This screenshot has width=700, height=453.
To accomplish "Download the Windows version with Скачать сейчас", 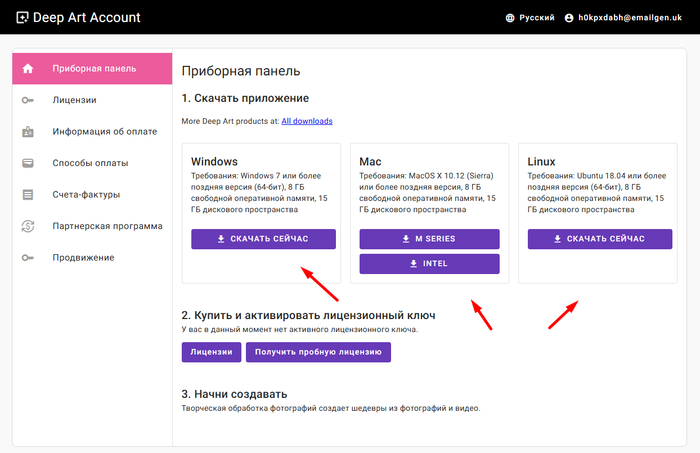I will pyautogui.click(x=263, y=239).
